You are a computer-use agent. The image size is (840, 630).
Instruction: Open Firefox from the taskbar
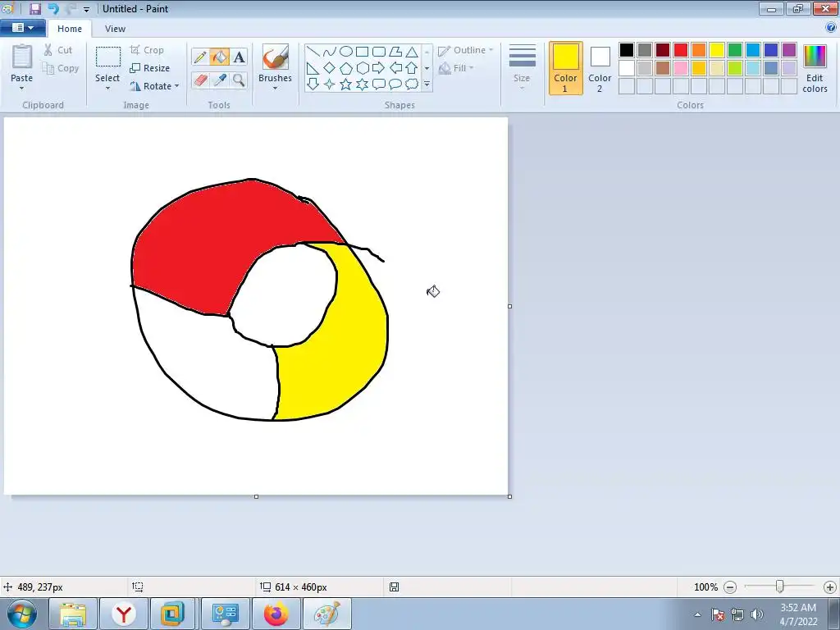(x=276, y=614)
